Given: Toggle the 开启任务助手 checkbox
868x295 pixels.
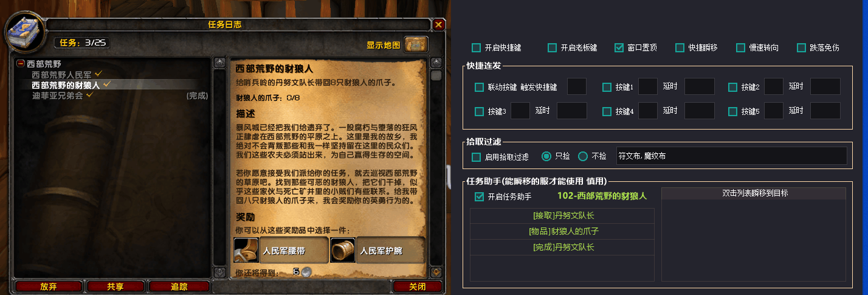Looking at the screenshot, I should (x=479, y=196).
